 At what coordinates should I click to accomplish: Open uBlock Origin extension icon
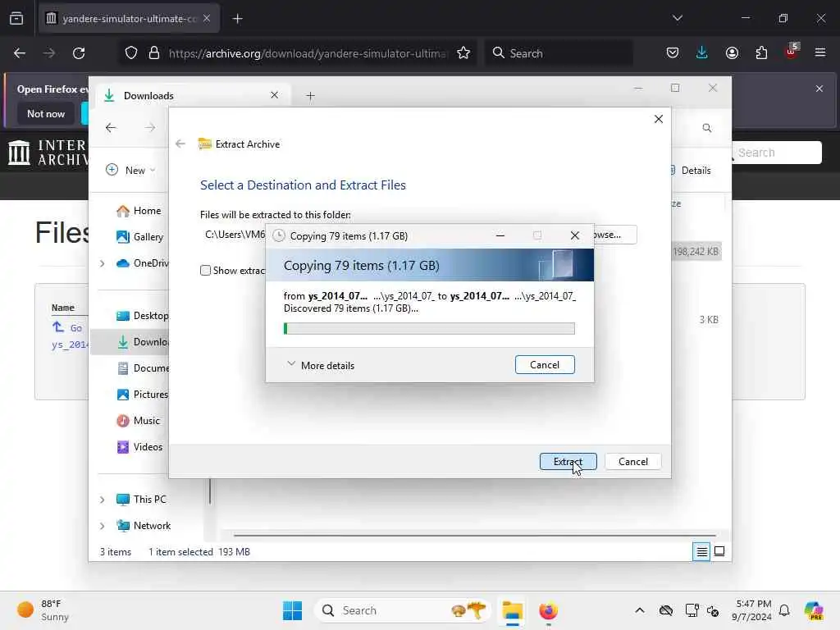click(x=792, y=52)
